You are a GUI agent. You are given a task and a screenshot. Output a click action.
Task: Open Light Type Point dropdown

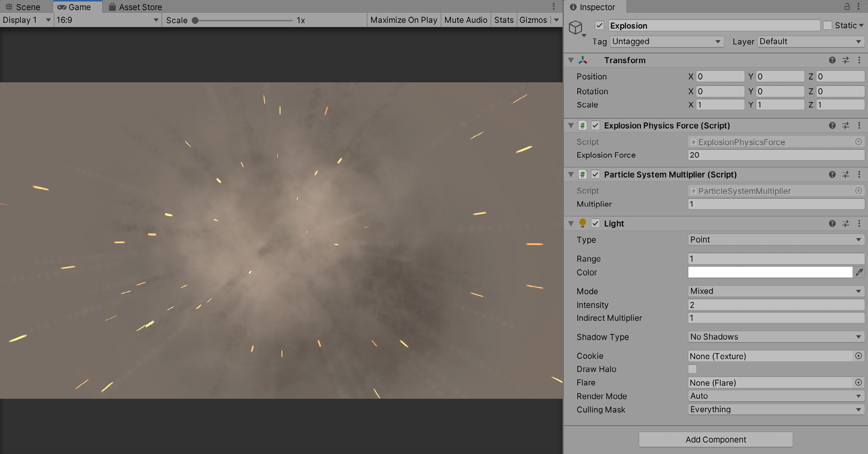tap(776, 240)
